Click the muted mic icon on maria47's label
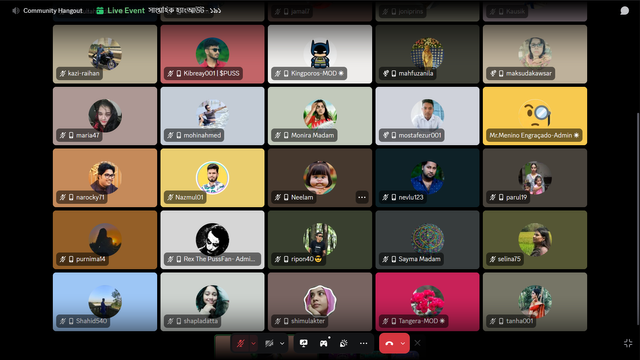The height and width of the screenshot is (360, 640). pyautogui.click(x=63, y=135)
